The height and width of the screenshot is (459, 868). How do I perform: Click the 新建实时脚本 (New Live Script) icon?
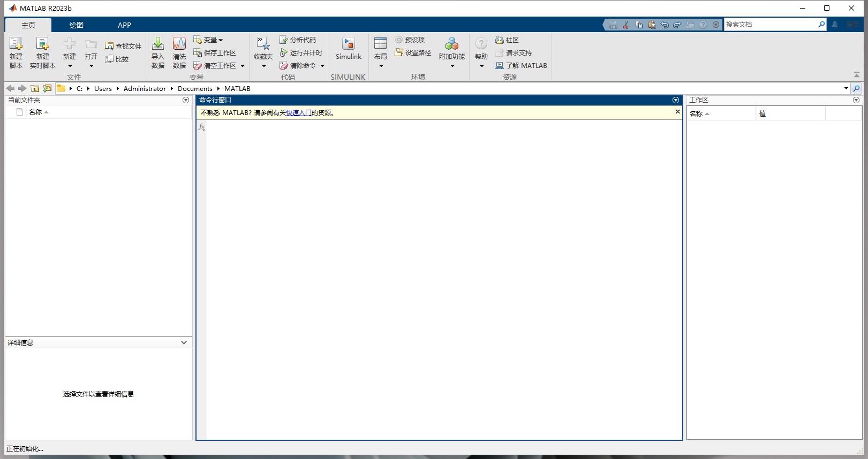click(43, 52)
